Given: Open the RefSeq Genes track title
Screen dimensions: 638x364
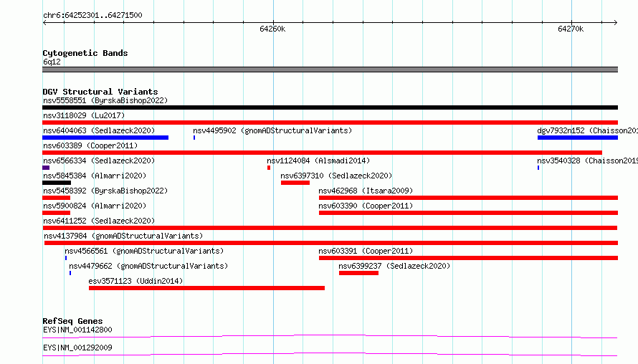Looking at the screenshot, I should coord(72,321).
